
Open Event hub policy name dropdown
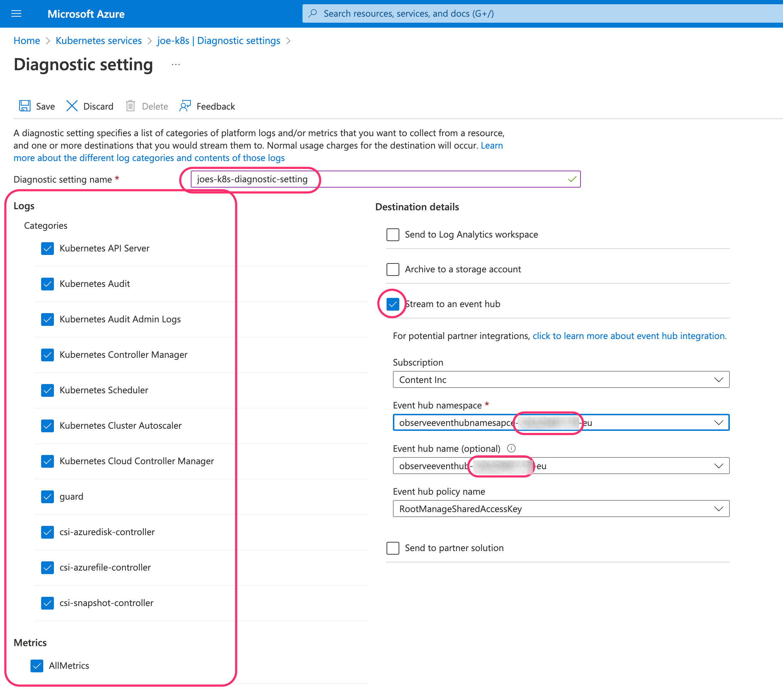click(x=561, y=509)
